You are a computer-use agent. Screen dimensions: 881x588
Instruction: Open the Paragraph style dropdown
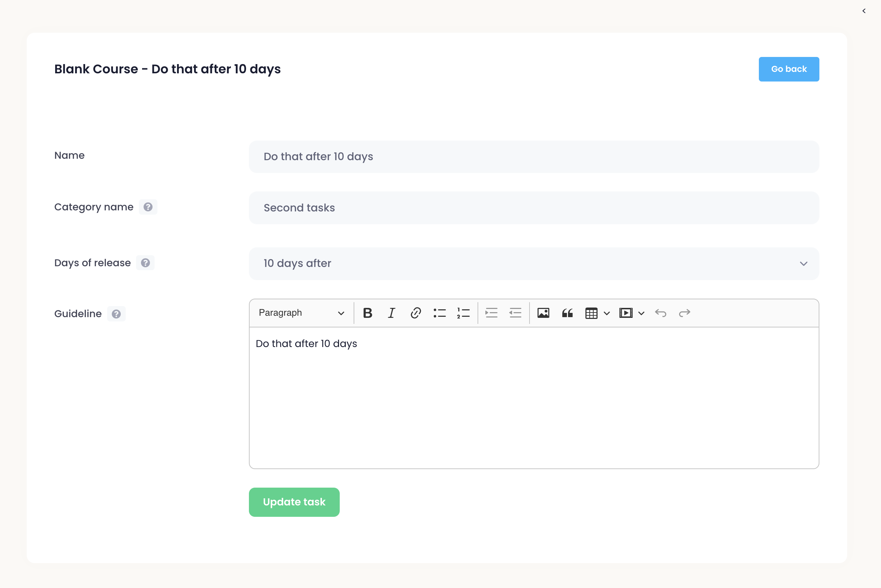tap(301, 313)
